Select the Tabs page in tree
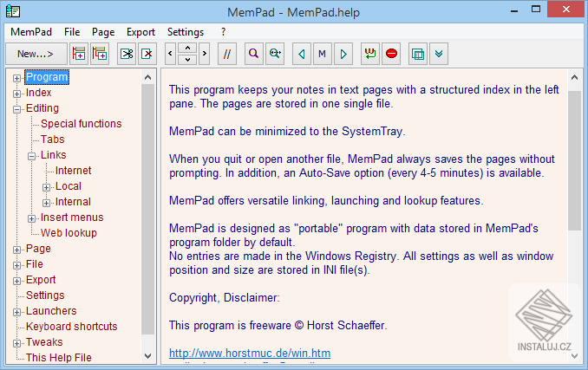The width and height of the screenshot is (588, 370). (x=53, y=140)
